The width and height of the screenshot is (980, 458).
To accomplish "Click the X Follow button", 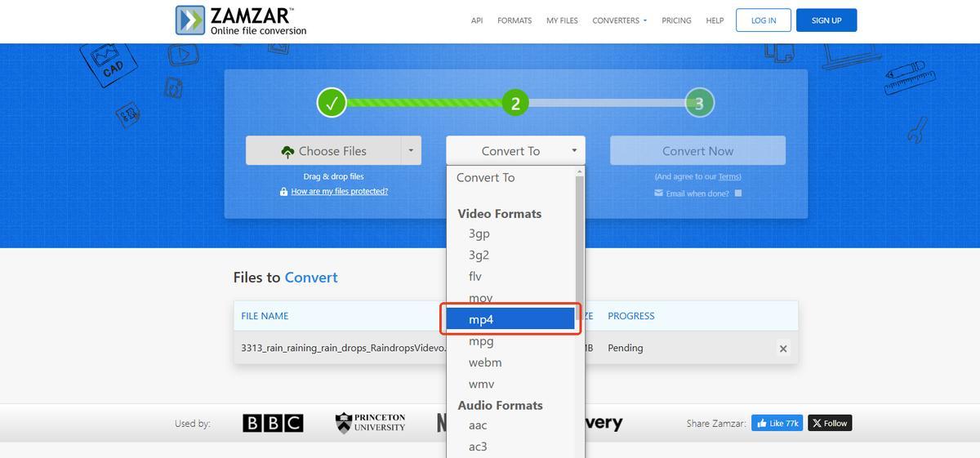I will [830, 423].
